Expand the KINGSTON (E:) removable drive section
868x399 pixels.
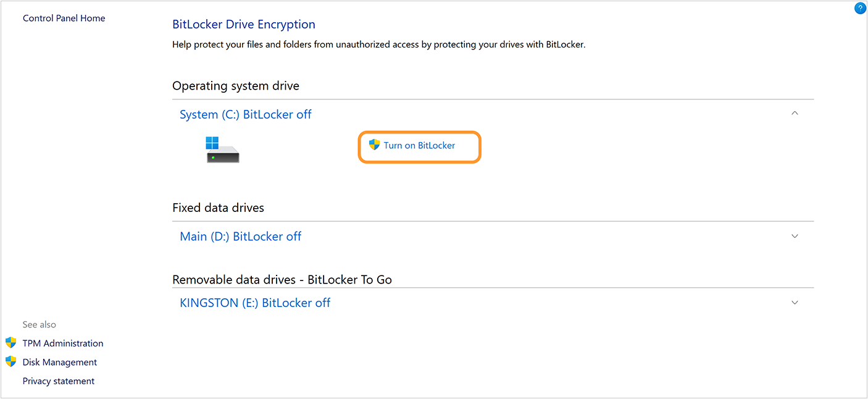point(795,302)
